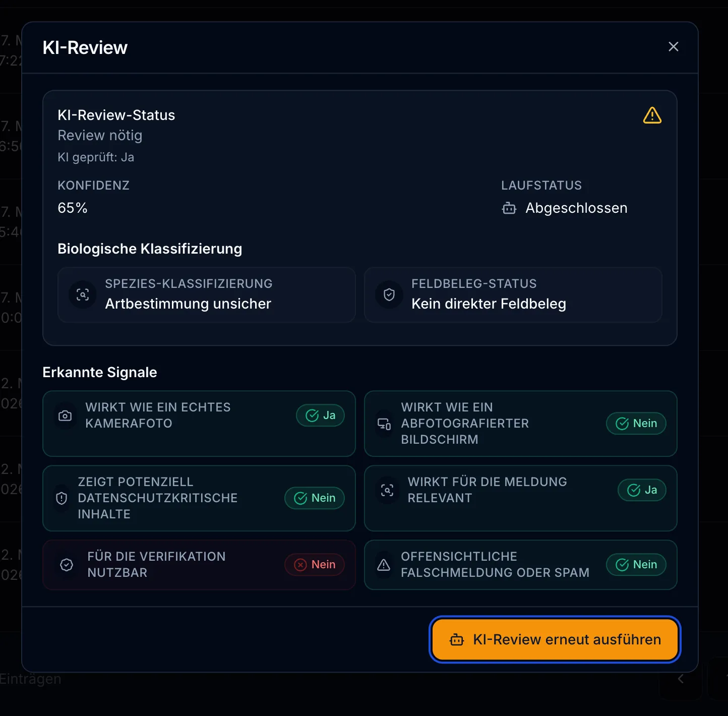728x716 pixels.
Task: Click Artbestimmung unsicher text
Action: [188, 304]
